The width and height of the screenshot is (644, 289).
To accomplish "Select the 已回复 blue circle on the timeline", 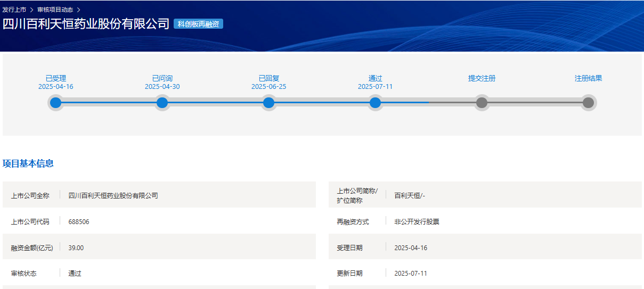I will tap(268, 103).
